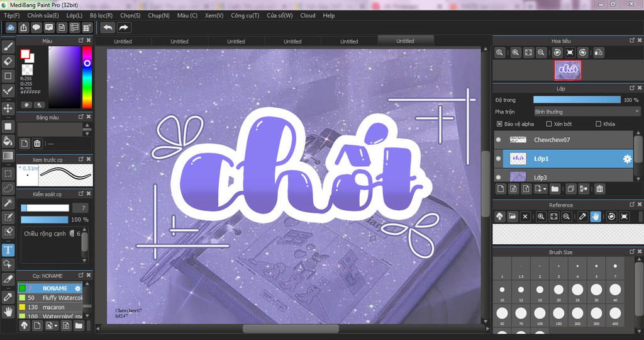Viewport: 644px width, 340px height.
Task: Select the Bucket fill tool
Action: [8, 141]
